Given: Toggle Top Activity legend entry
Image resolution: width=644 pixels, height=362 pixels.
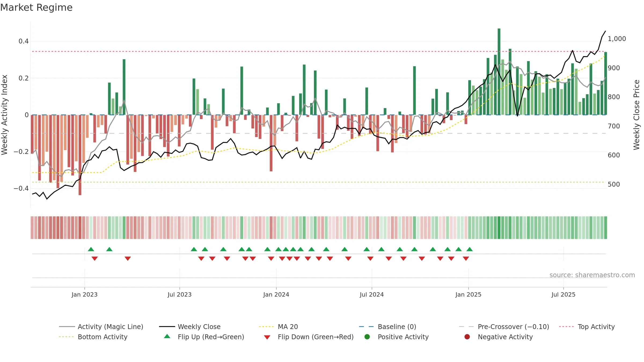Looking at the screenshot, I should tap(587, 327).
